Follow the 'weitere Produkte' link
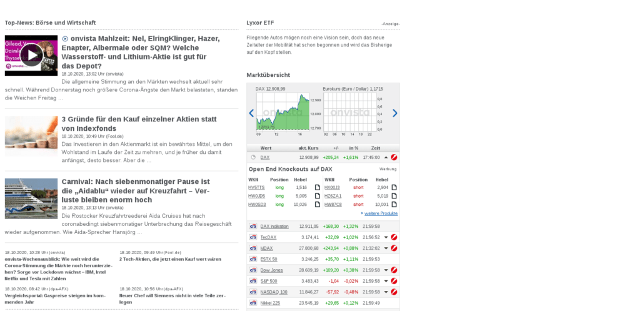The width and height of the screenshot is (644, 311). pyautogui.click(x=381, y=213)
